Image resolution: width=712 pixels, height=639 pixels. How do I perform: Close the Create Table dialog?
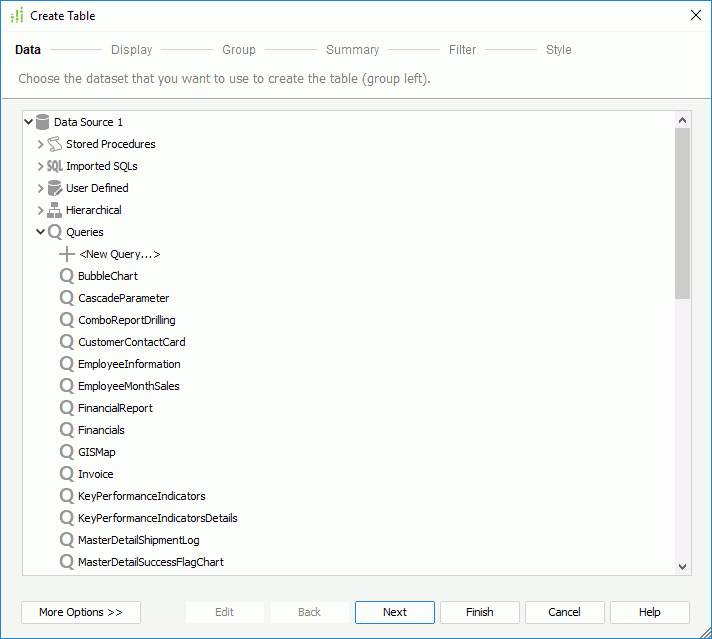tap(696, 15)
